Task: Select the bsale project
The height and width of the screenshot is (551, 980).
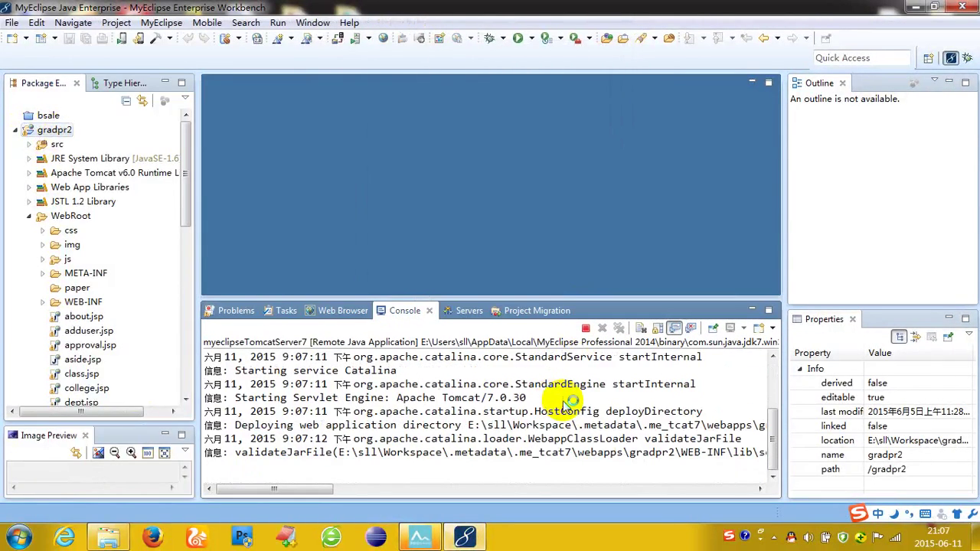Action: (47, 116)
